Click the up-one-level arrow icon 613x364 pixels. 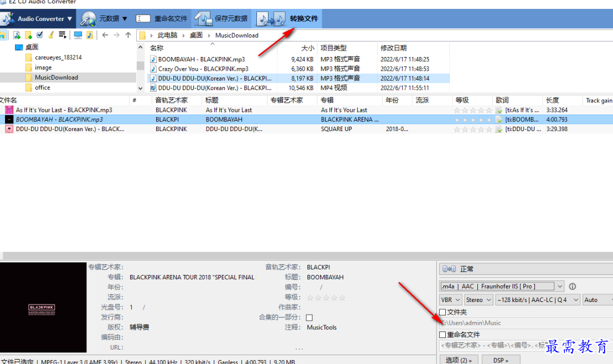pyautogui.click(x=128, y=35)
